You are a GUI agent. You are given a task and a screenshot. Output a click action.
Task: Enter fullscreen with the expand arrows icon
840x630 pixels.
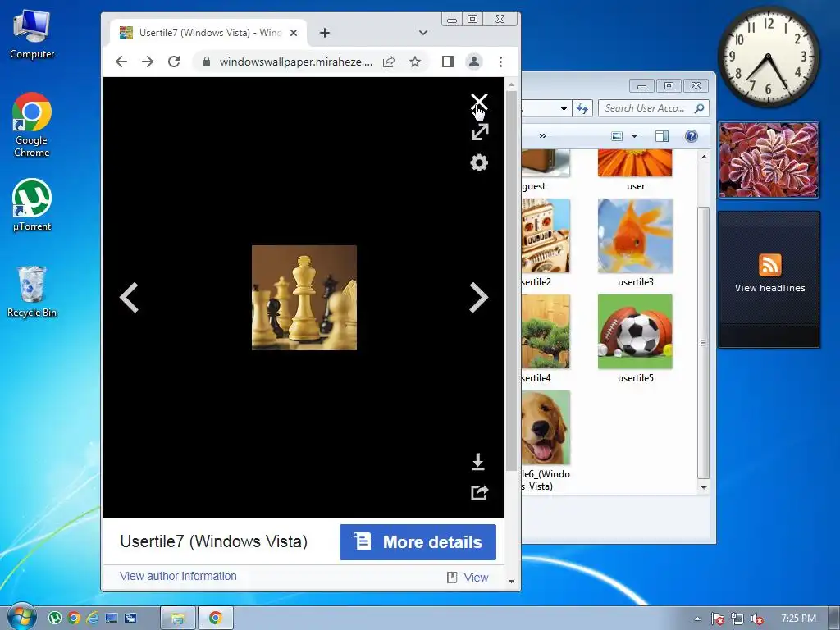pyautogui.click(x=479, y=132)
